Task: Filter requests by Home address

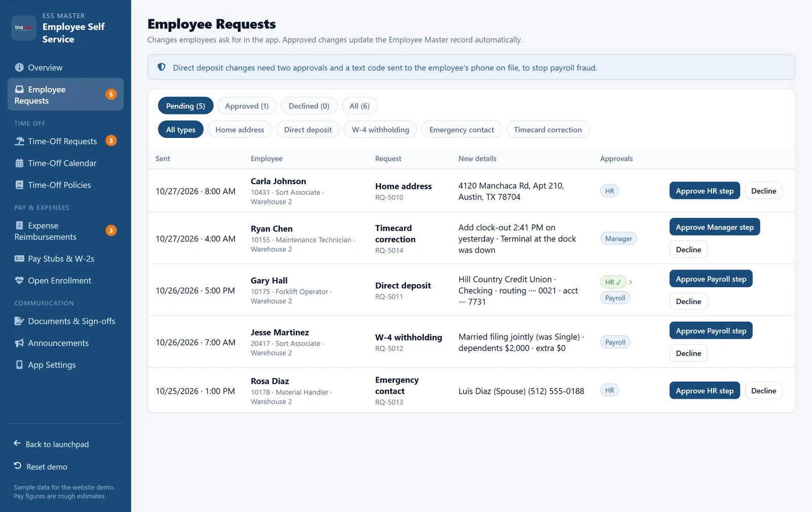Action: point(240,129)
